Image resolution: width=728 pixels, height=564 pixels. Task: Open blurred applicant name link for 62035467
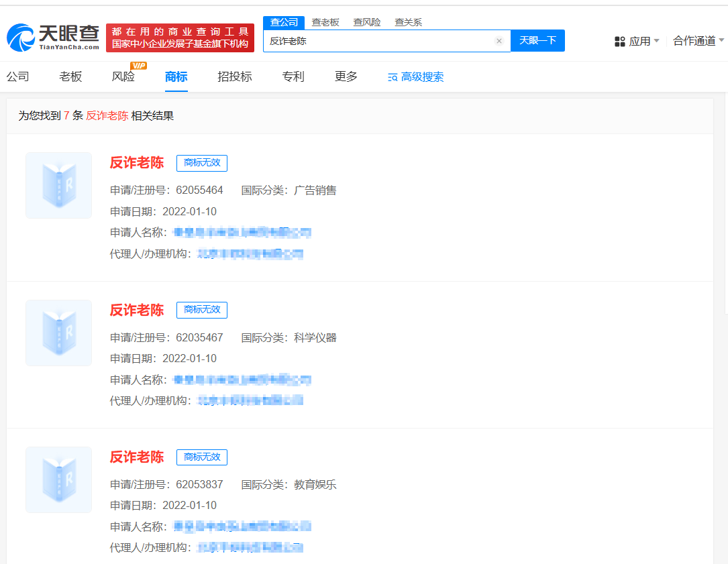click(x=242, y=380)
